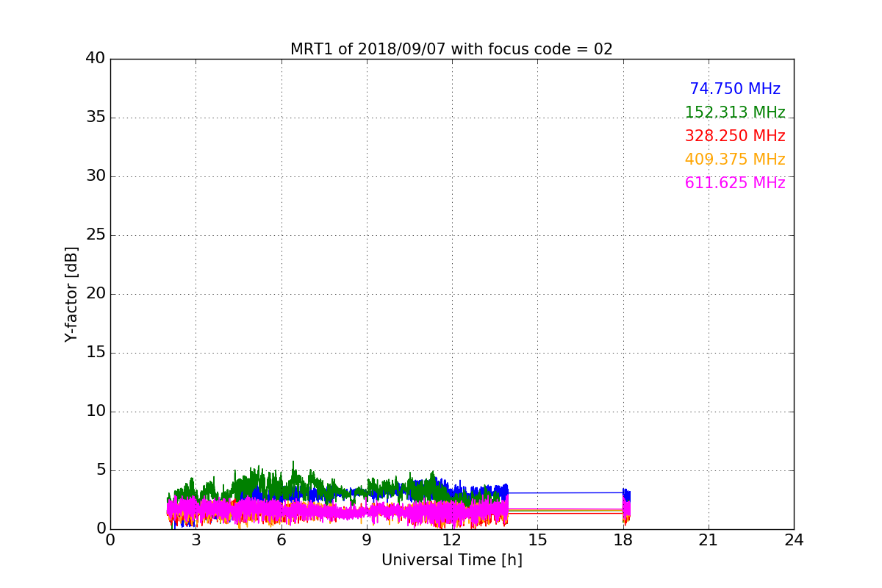Click the y-axis tick label 30
882x588 pixels.
(96, 176)
